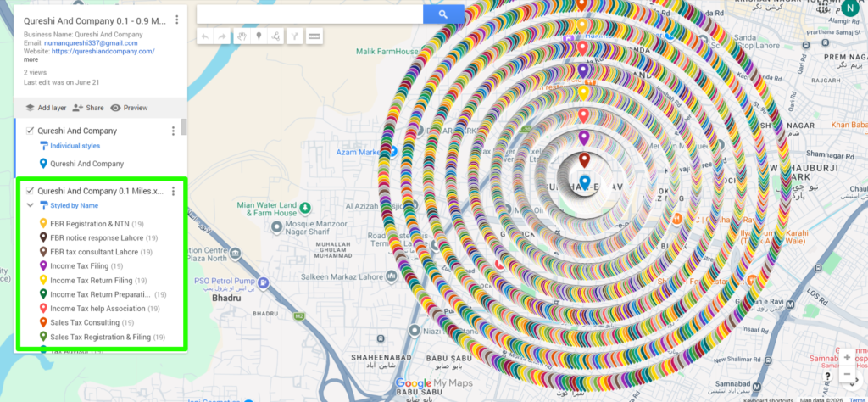Open 0.1 Miles layer options menu
The height and width of the screenshot is (402, 868).
173,191
